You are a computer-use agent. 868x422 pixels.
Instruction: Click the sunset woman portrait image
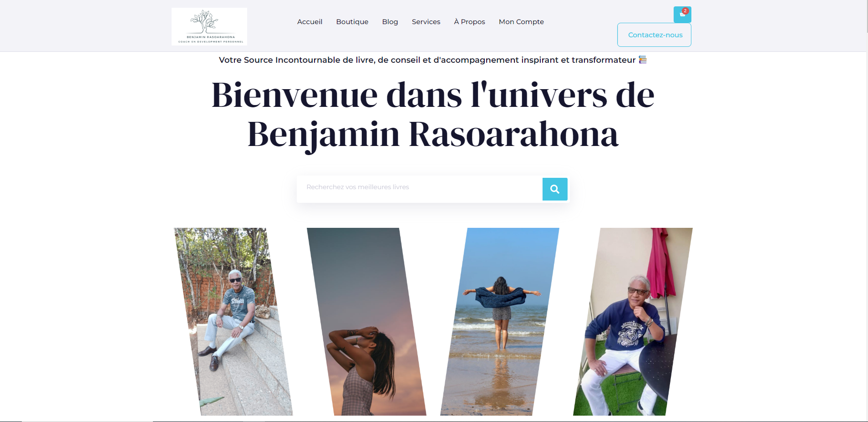367,322
